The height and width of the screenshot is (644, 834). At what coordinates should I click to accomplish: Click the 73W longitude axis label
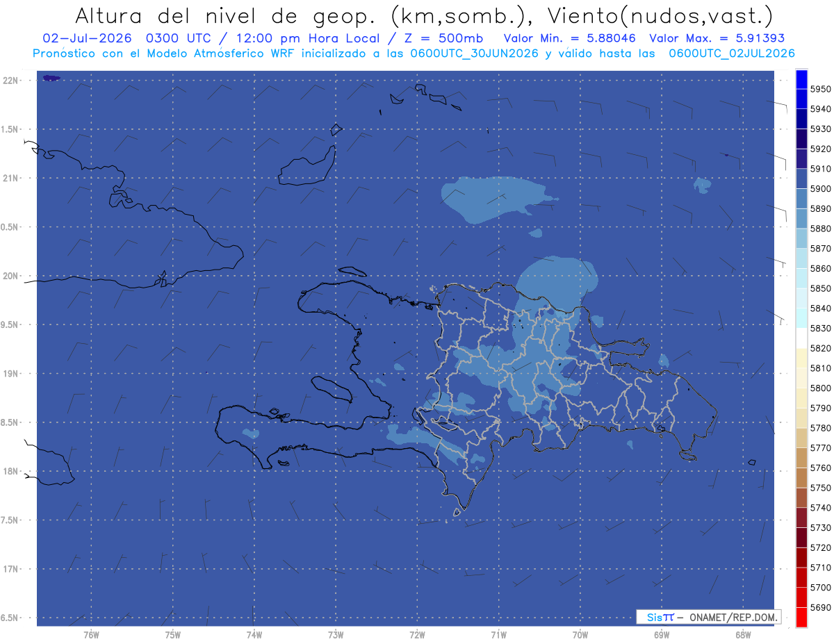[x=336, y=634]
